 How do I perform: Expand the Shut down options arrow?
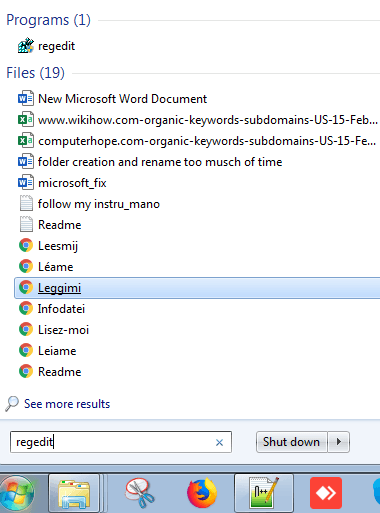point(339,442)
